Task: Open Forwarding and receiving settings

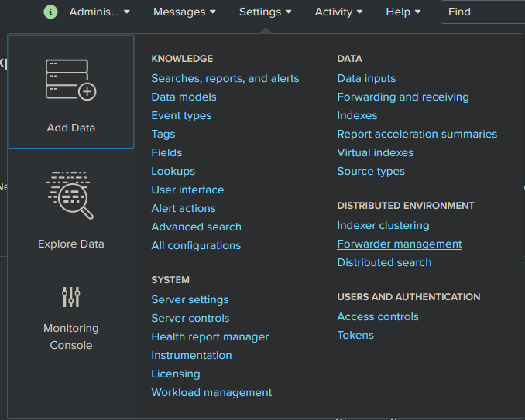Action: (403, 97)
